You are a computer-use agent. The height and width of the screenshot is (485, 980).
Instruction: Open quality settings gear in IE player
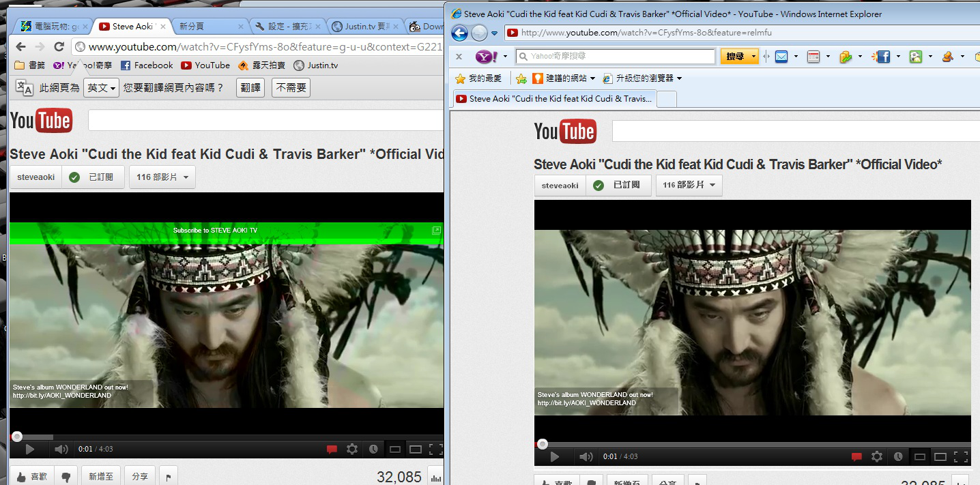[x=877, y=457]
